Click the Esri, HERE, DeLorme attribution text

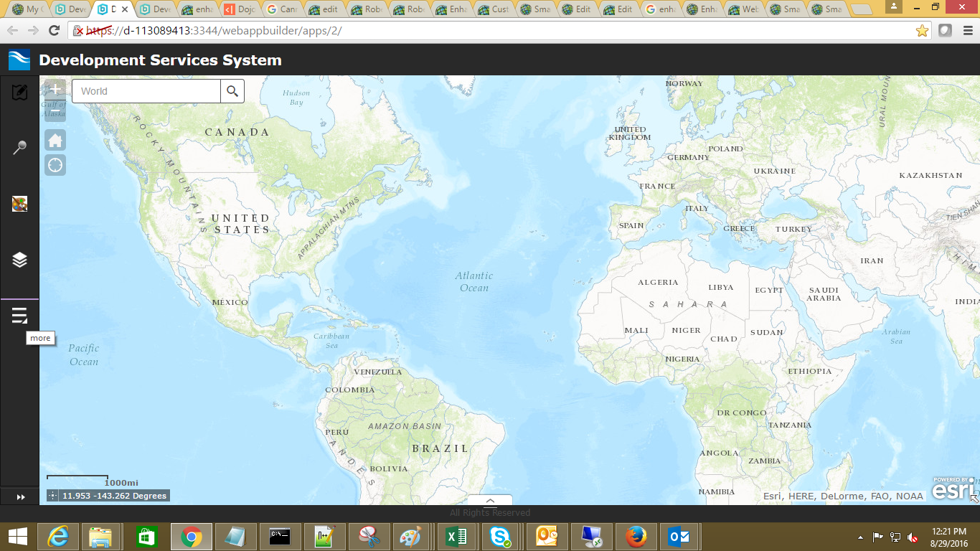coord(843,496)
